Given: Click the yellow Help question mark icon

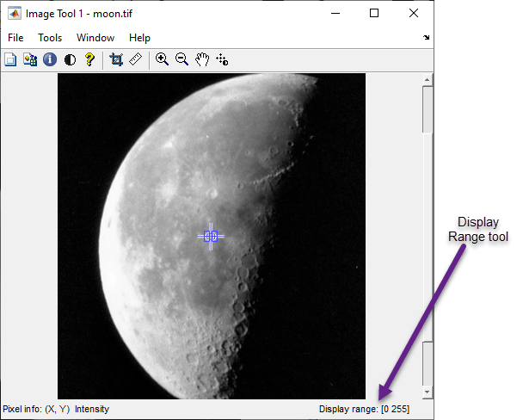Looking at the screenshot, I should click(89, 60).
